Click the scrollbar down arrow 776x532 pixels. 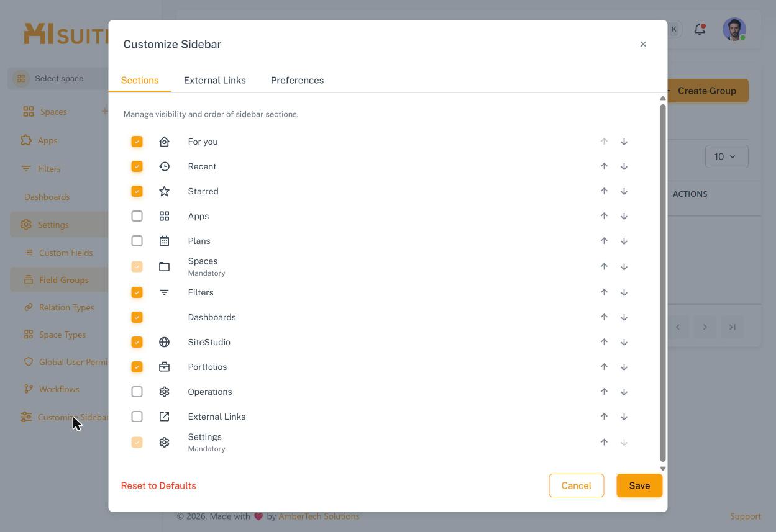(662, 469)
